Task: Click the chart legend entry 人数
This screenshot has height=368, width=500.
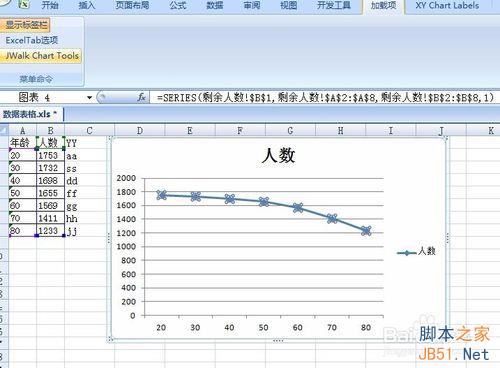Action: click(x=417, y=252)
